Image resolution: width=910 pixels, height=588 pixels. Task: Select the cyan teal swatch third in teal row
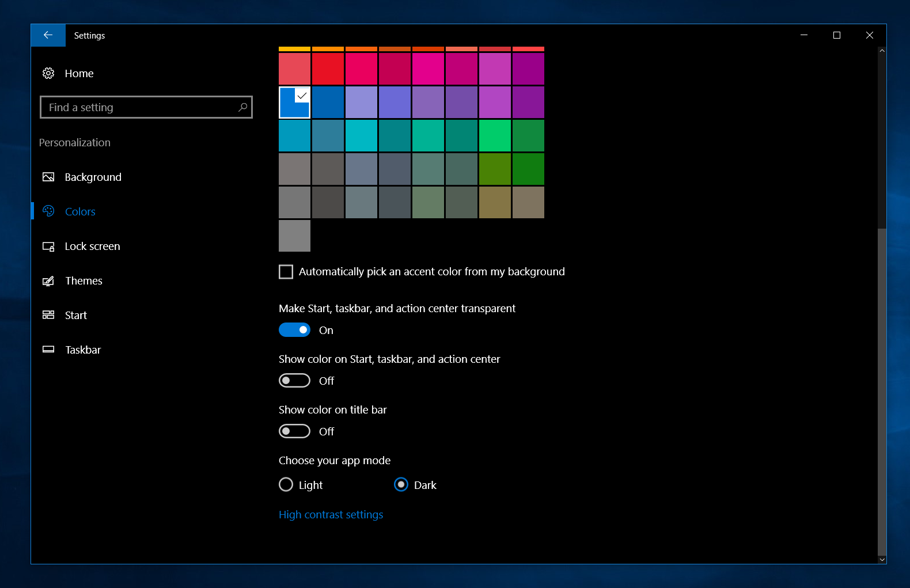coord(361,135)
